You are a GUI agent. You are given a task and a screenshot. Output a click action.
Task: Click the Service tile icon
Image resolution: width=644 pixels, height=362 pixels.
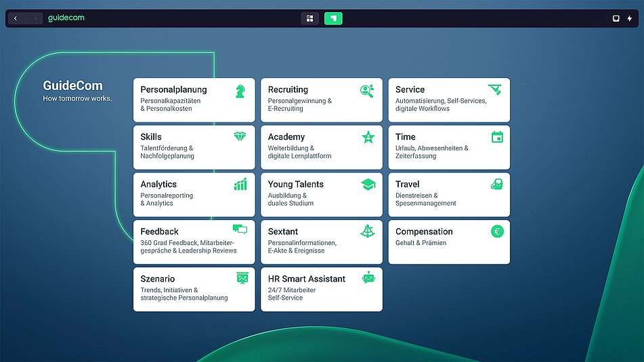tap(495, 89)
